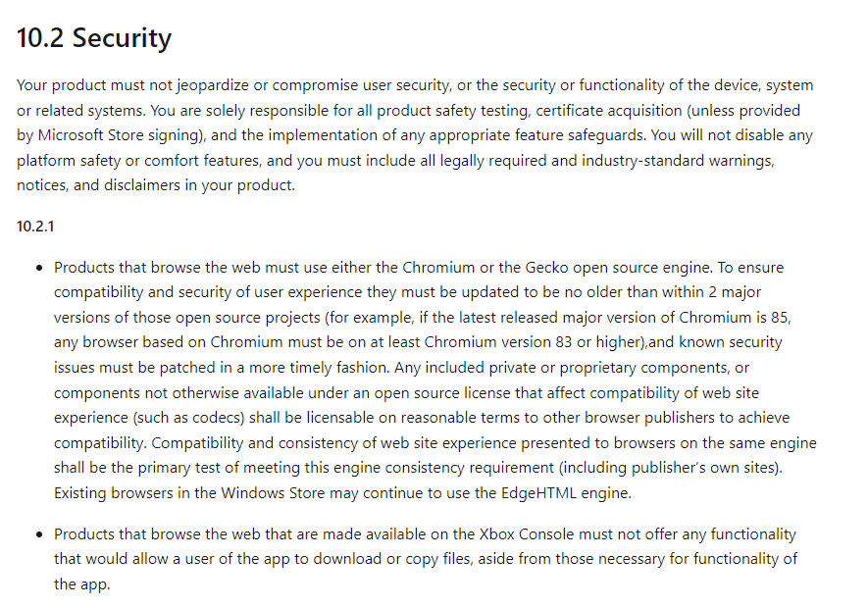Click the second bullet point marker

click(39, 535)
